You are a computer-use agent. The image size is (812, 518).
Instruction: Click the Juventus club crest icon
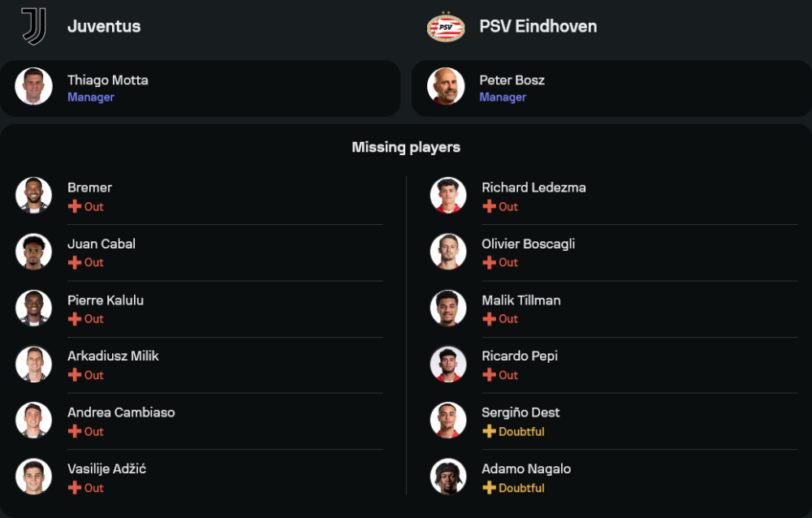[34, 26]
